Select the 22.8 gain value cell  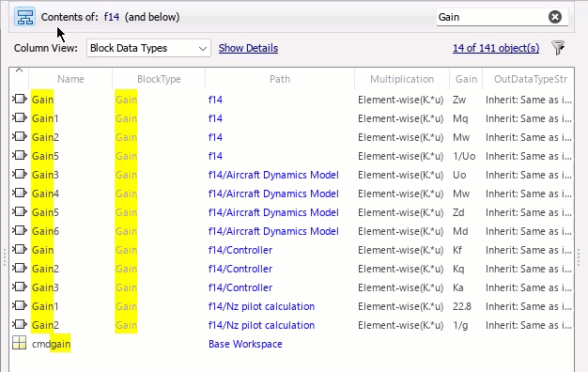pyautogui.click(x=462, y=306)
